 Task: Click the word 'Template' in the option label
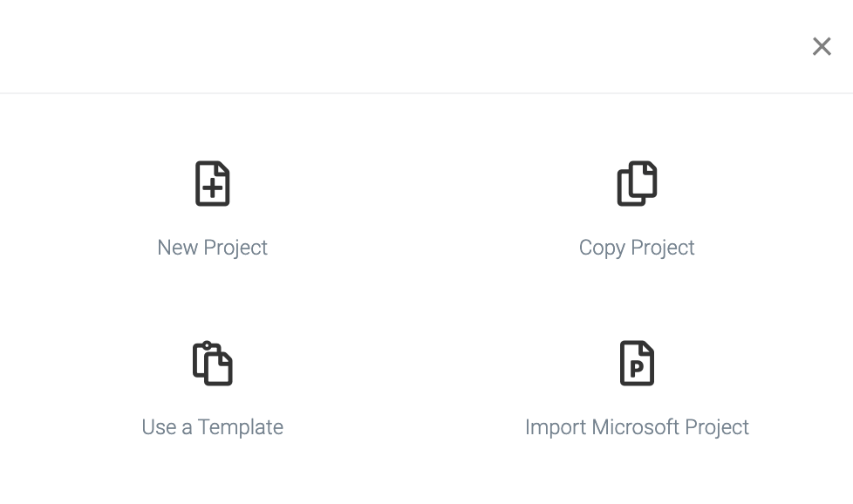pyautogui.click(x=240, y=426)
